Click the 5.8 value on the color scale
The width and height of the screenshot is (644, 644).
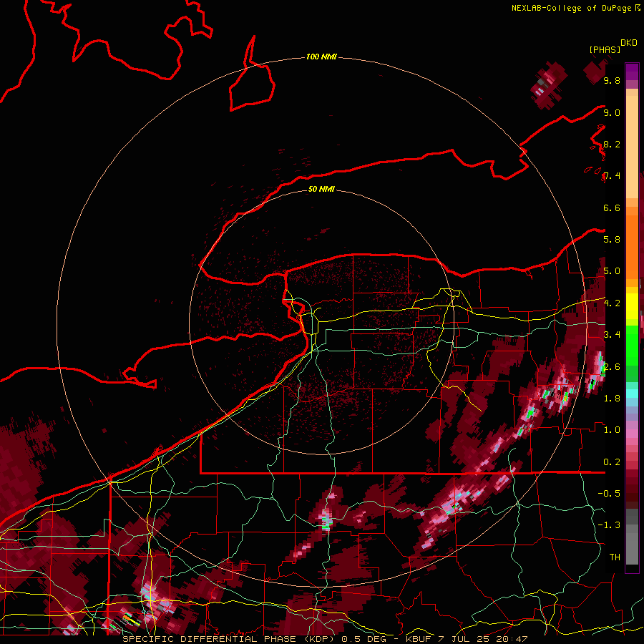click(x=612, y=240)
